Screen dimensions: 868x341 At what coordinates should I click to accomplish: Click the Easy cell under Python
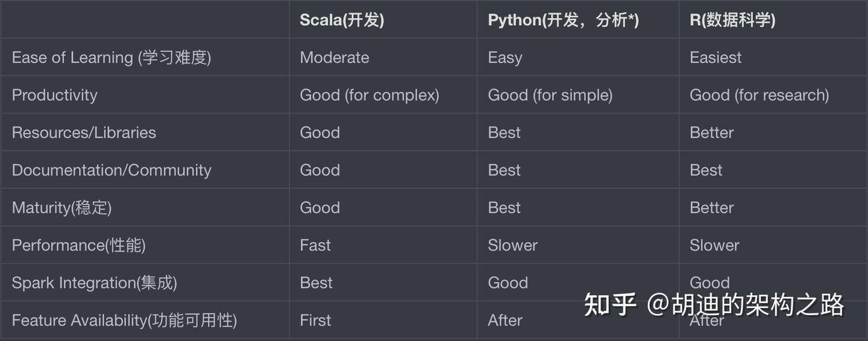point(505,58)
